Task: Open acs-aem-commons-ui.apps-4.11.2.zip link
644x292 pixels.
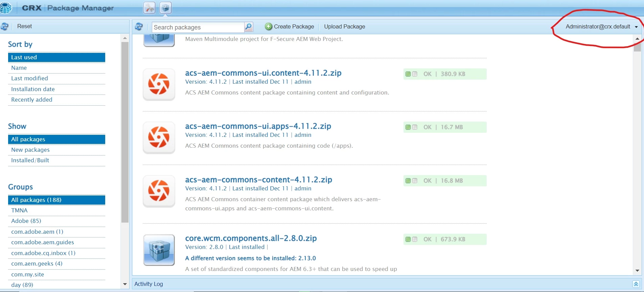Action: pyautogui.click(x=258, y=126)
